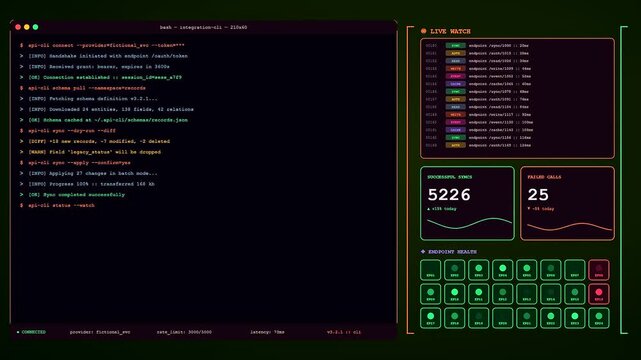Select the EP22 endpoint tile
Screen dimensions: 641x360
pyautogui.click(x=551, y=318)
